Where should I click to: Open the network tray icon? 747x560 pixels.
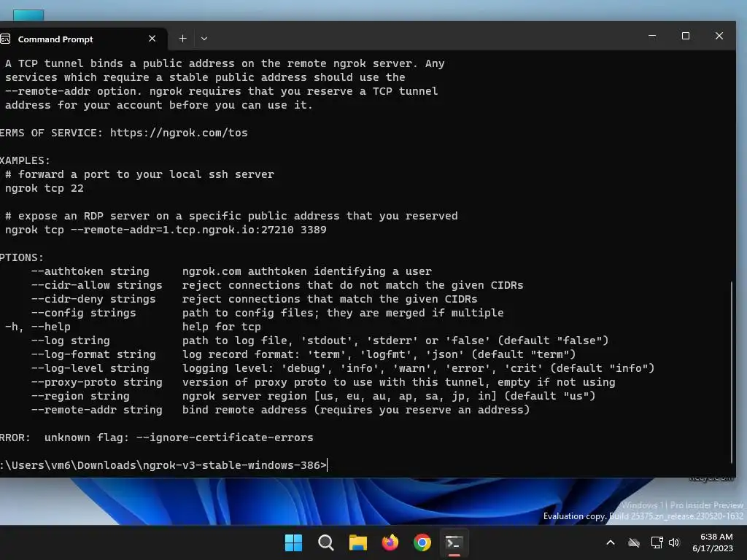click(x=657, y=542)
